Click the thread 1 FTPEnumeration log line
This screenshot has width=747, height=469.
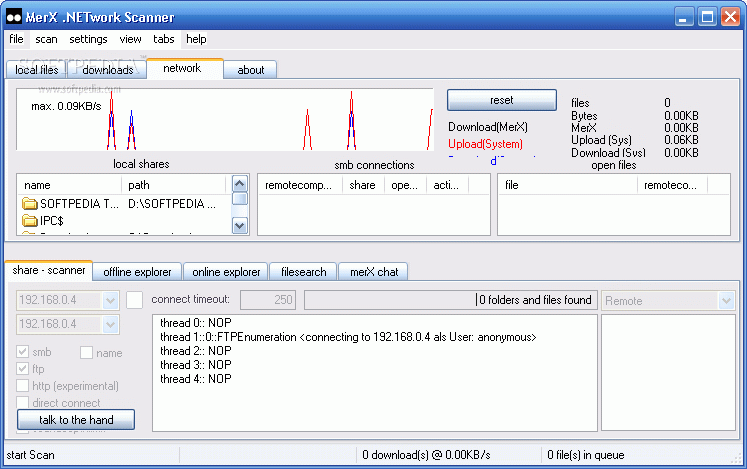(x=348, y=337)
